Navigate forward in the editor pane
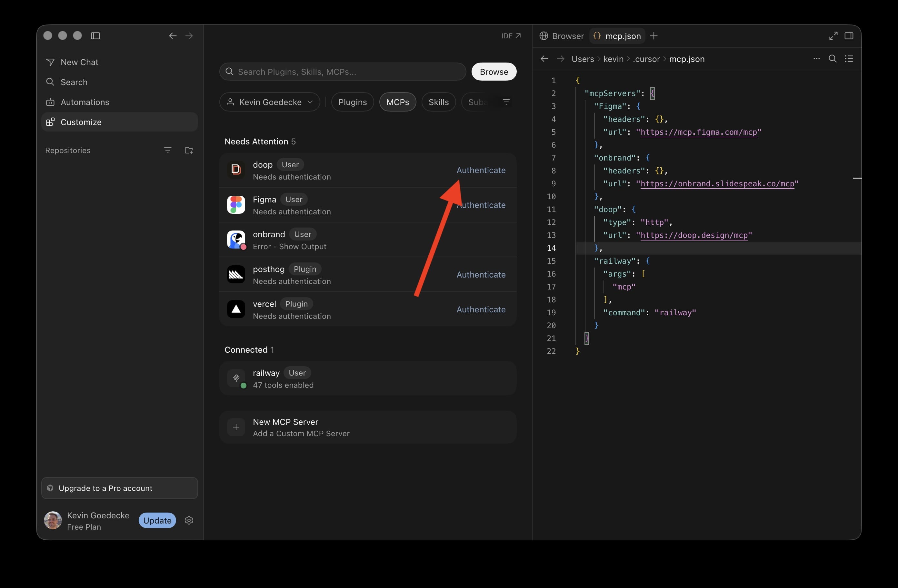898x588 pixels. pyautogui.click(x=560, y=59)
